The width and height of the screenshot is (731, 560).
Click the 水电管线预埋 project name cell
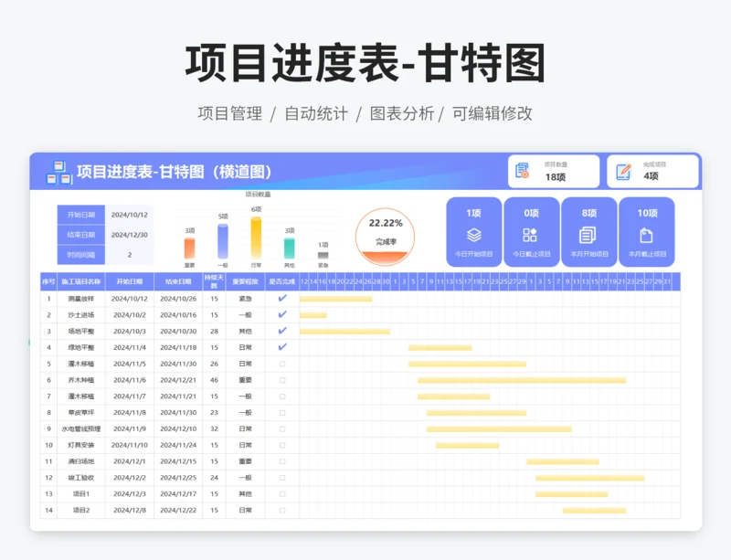(81, 429)
